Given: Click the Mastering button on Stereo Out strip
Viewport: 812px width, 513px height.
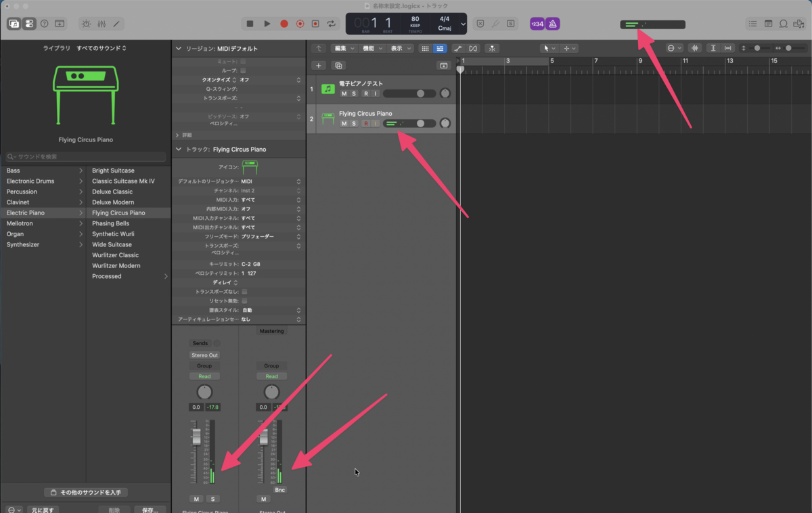Looking at the screenshot, I should 271,331.
